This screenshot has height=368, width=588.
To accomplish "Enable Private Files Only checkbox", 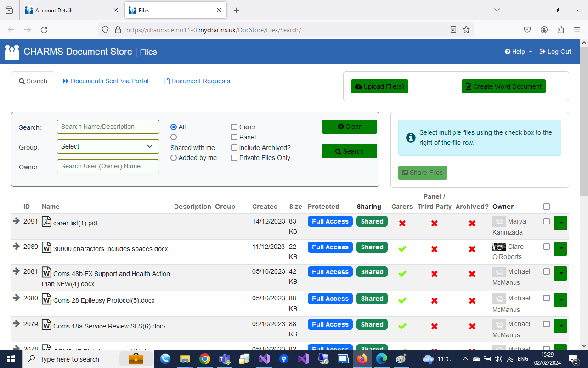I will [234, 158].
